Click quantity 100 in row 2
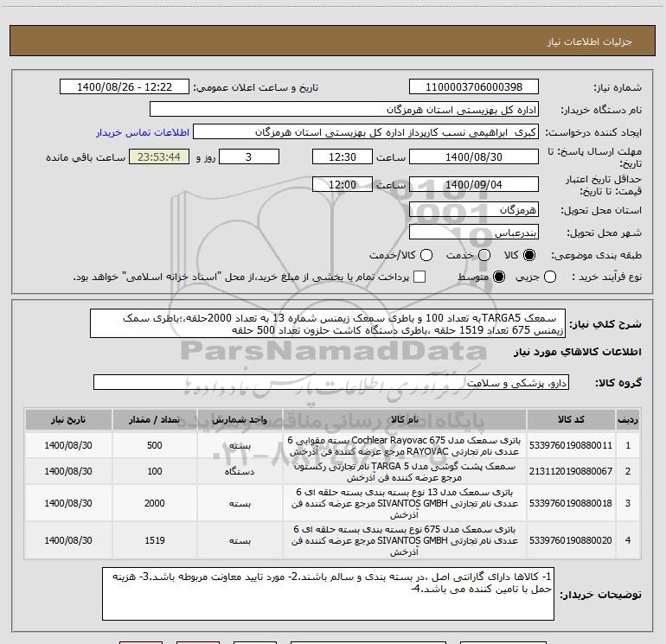Viewport: 666px width, 644px height. tap(155, 471)
